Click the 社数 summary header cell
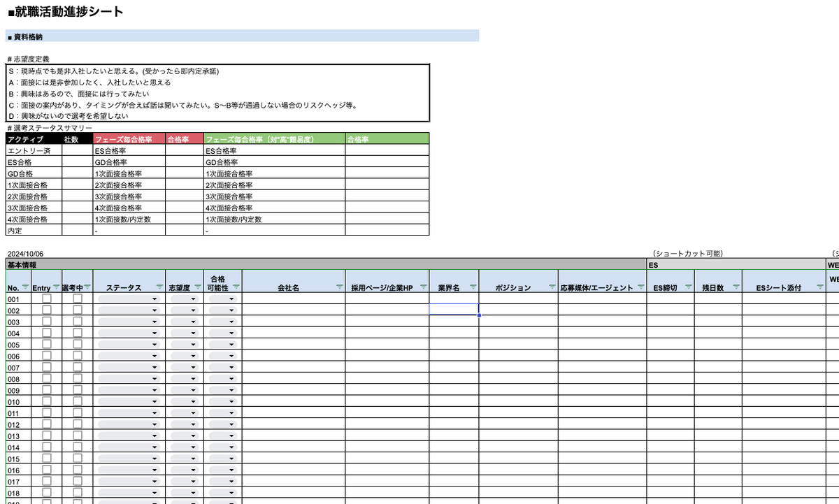Screen dimensions: 839x504 pyautogui.click(x=77, y=140)
